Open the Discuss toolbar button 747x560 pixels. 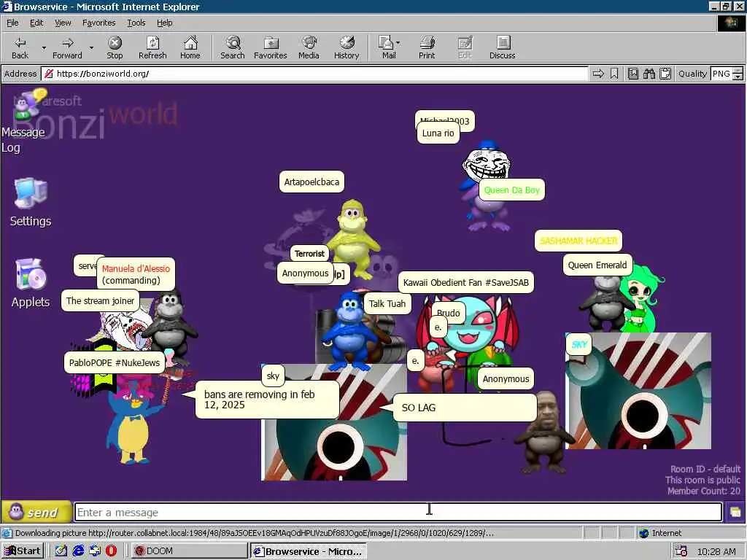[x=502, y=47]
